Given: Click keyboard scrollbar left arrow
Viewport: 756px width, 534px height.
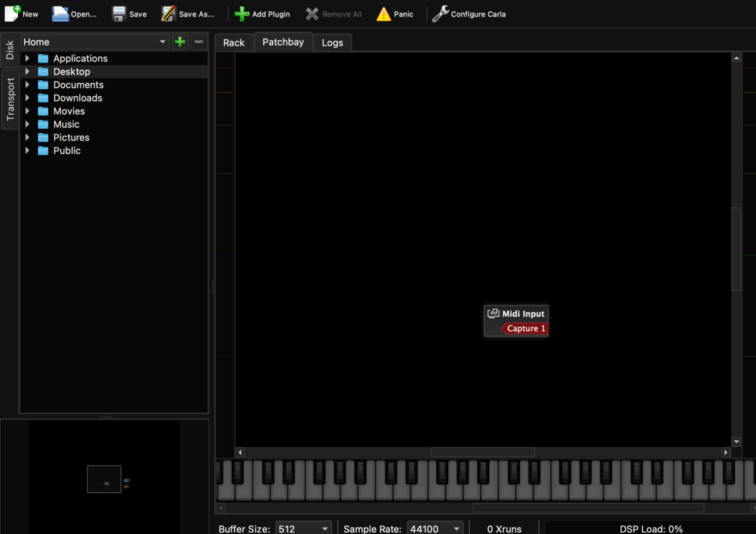Looking at the screenshot, I should pos(221,508).
